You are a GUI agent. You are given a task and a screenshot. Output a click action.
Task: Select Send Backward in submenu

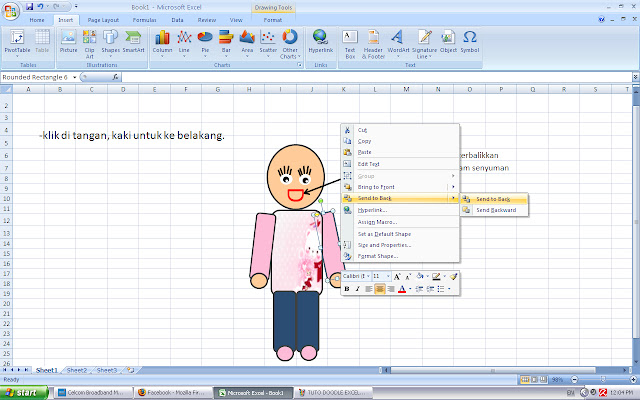(494, 210)
